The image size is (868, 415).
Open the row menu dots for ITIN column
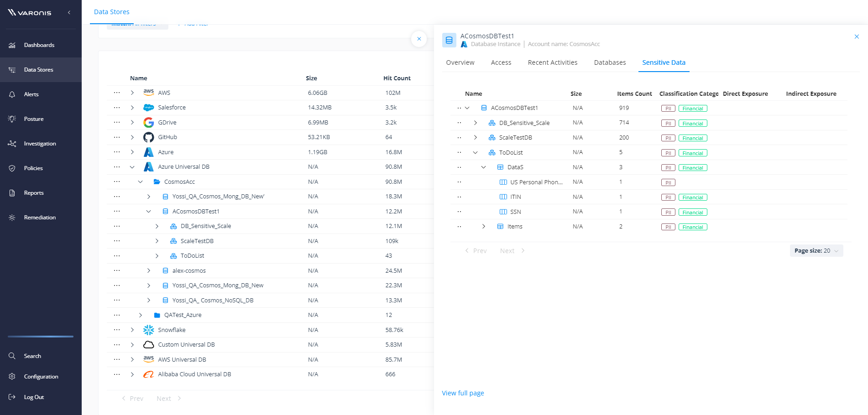coord(459,197)
